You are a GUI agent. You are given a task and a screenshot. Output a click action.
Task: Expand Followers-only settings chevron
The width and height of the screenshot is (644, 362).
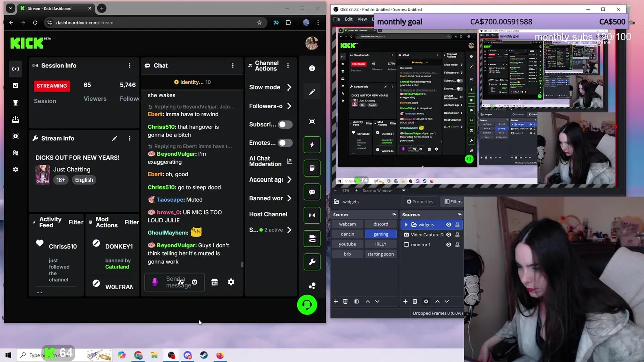289,106
